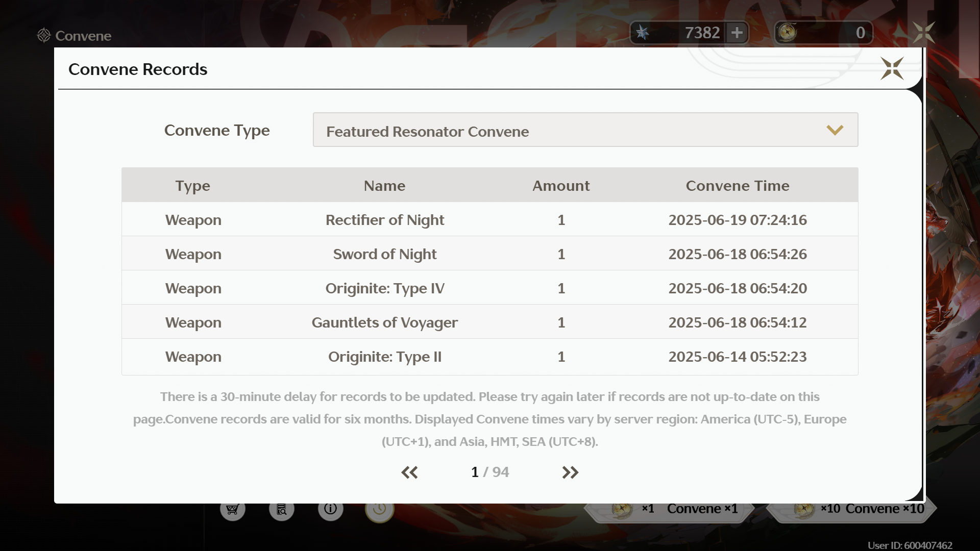The height and width of the screenshot is (551, 980).
Task: Close the Convene Records dialog
Action: [892, 68]
